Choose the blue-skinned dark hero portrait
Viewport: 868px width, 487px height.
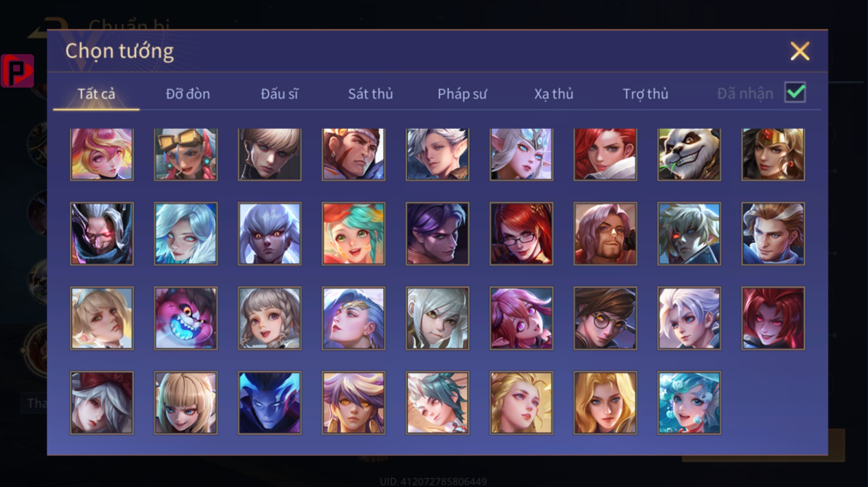[x=269, y=402]
